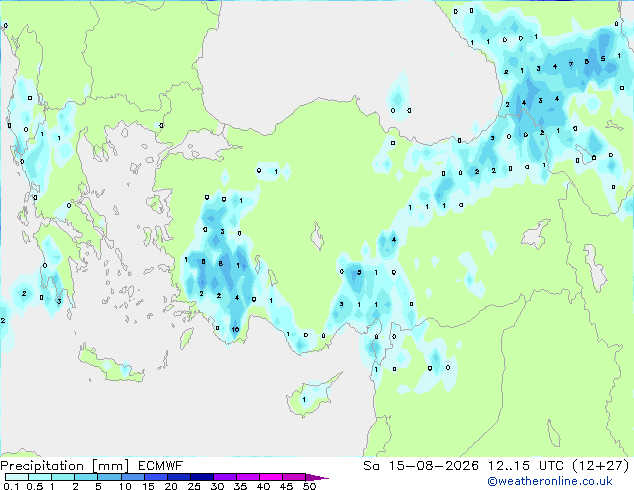Image resolution: width=634 pixels, height=490 pixels.
Task: Click the "Precipitation [mm]" title text
Action: [65, 466]
